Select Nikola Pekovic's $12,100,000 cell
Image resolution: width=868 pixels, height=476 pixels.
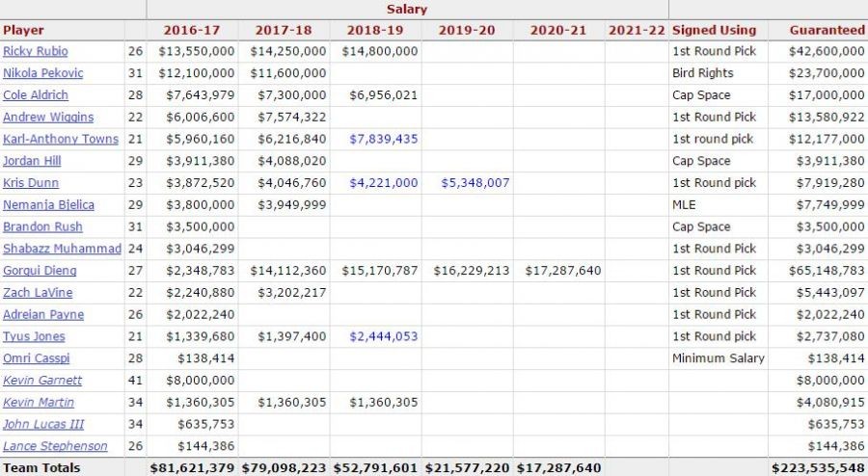coord(197,73)
